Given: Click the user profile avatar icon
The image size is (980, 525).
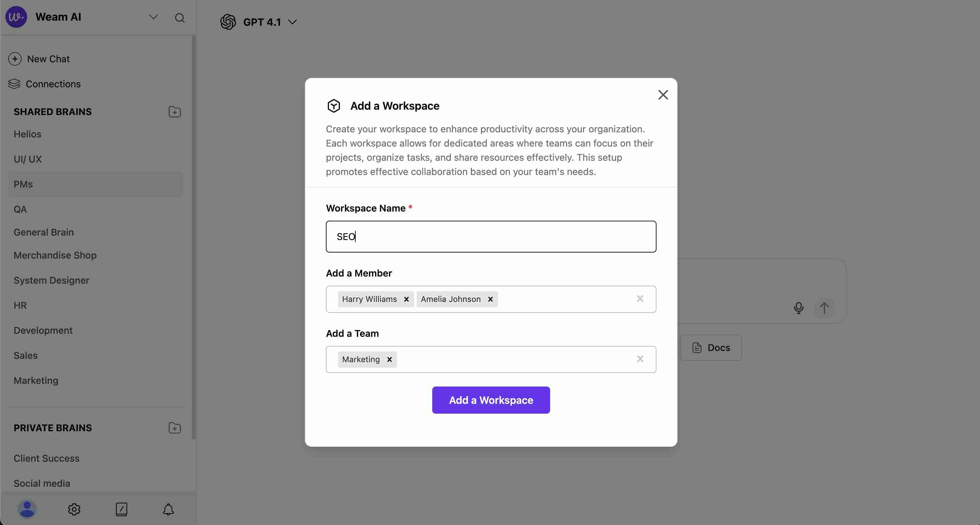Looking at the screenshot, I should coord(27,509).
